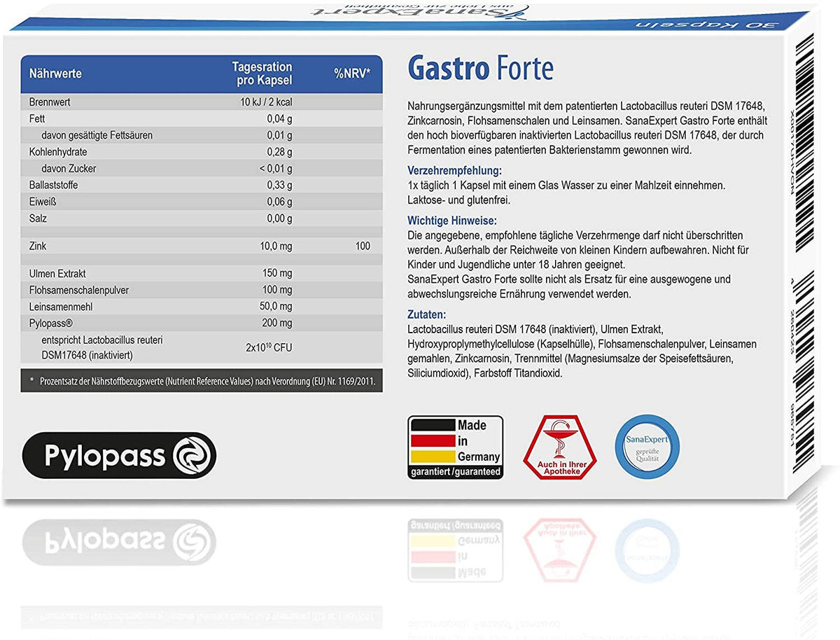Click the '< 0,01 g' Zucker value
Screen dimensions: 840x640
275,169
